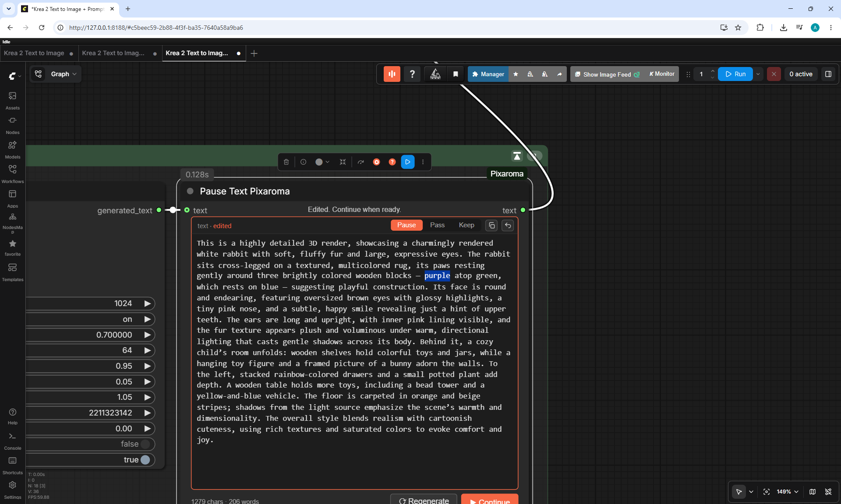Open the favorite sidebar panel
The width and height of the screenshot is (841, 504).
(13, 247)
